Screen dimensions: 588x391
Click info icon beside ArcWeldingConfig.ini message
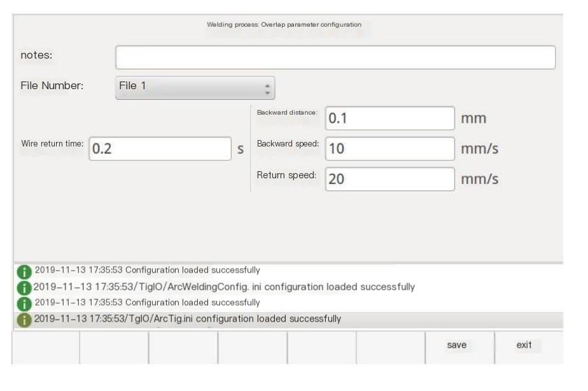(24, 287)
